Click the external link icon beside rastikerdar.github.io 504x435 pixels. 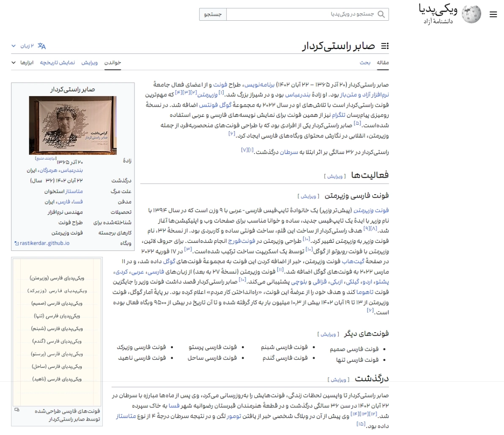click(x=17, y=243)
